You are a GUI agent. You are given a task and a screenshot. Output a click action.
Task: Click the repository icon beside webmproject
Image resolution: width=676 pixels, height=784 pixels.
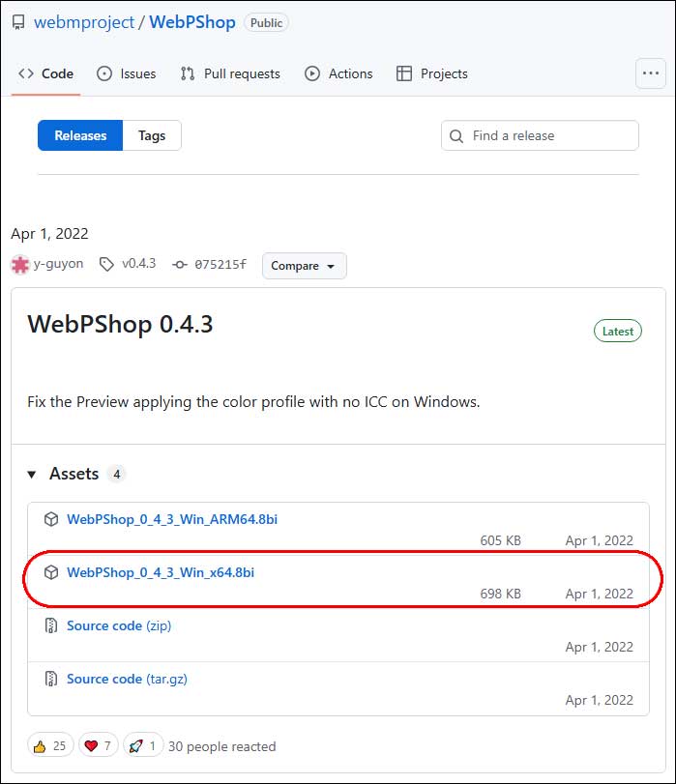click(x=17, y=21)
